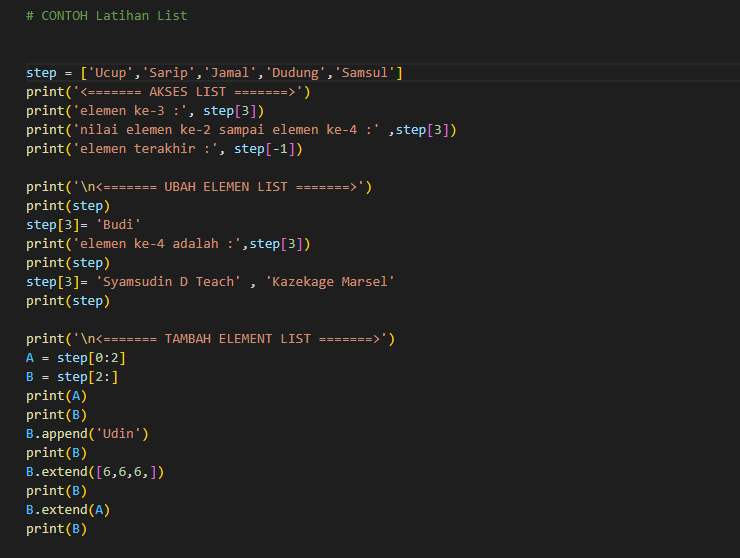
Task: Click the 'Kazekage Marsel' string
Action: [x=330, y=282]
